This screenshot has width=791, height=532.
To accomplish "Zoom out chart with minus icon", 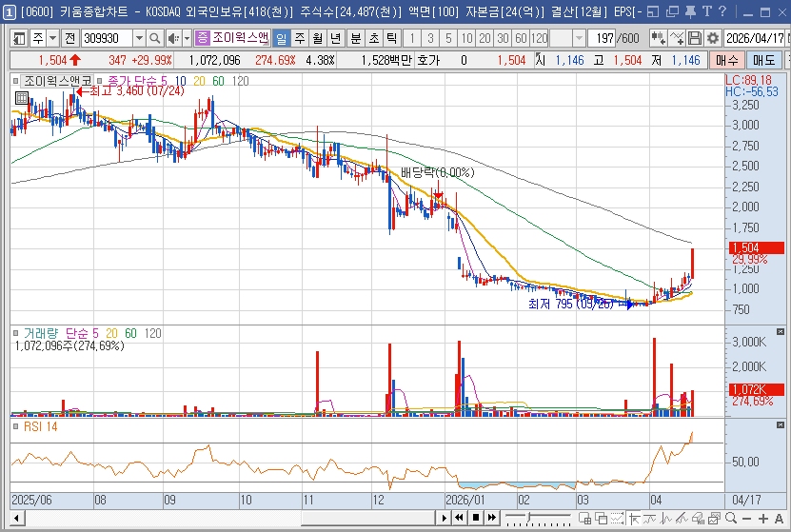I will (x=747, y=519).
